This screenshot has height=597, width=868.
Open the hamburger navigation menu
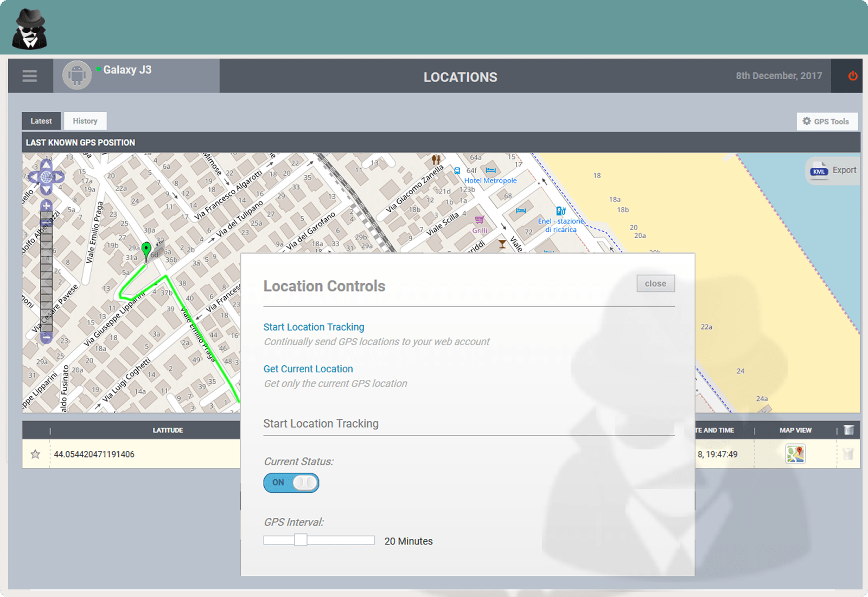point(30,76)
